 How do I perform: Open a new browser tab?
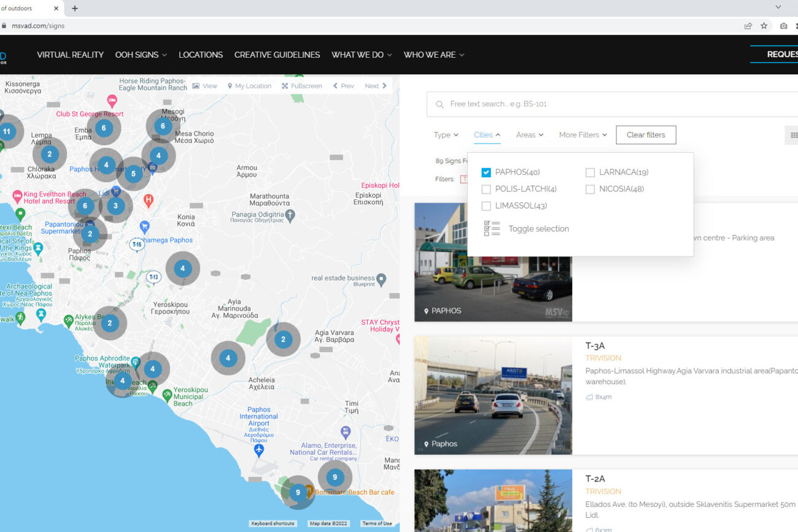point(75,9)
